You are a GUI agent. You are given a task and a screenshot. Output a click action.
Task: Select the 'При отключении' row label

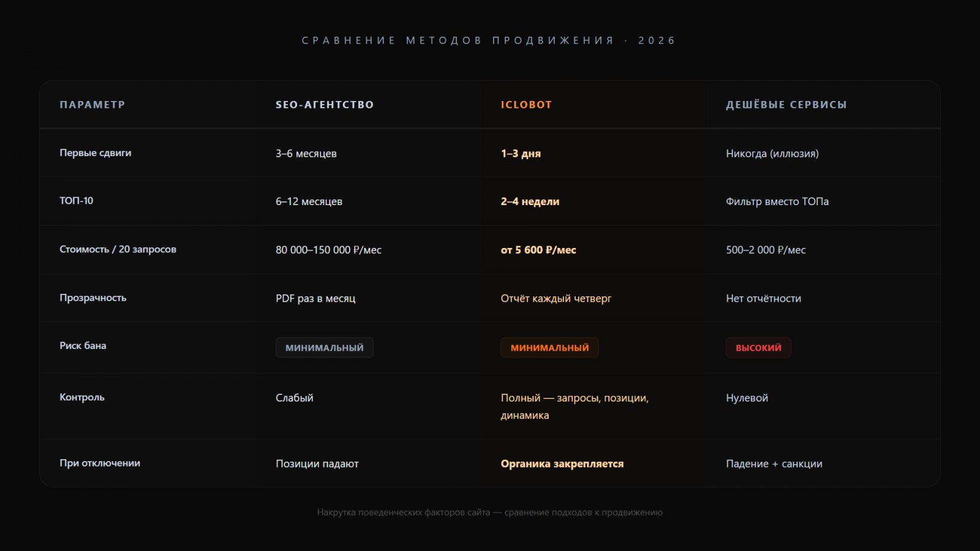tap(100, 463)
